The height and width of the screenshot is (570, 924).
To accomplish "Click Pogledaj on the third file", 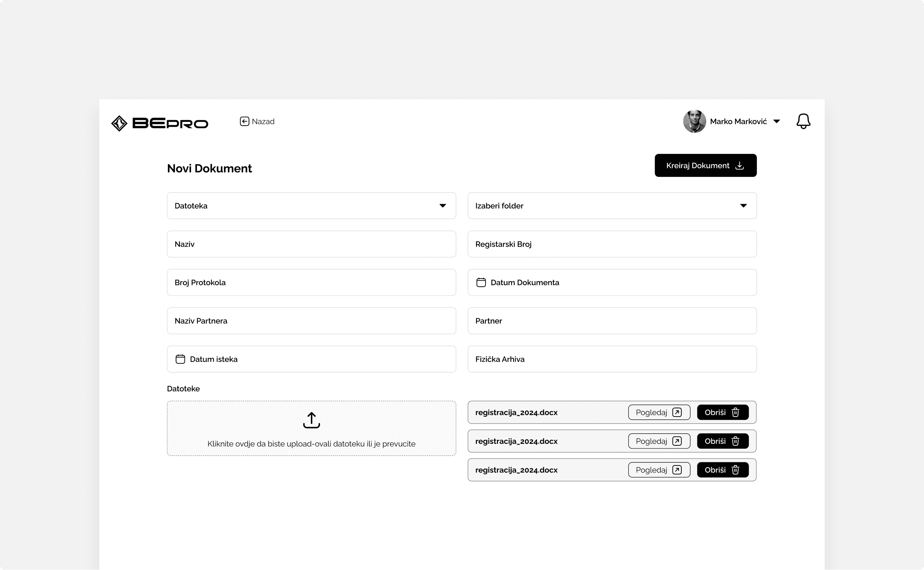I will click(659, 470).
